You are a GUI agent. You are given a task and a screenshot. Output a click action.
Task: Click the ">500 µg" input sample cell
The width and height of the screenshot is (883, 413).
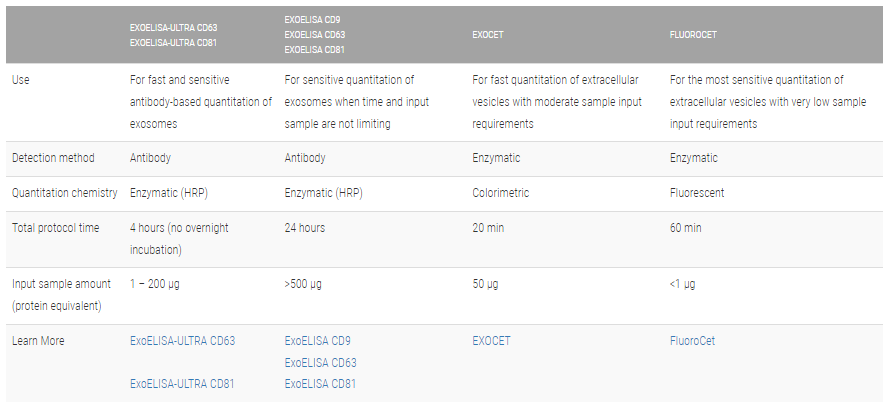[304, 284]
